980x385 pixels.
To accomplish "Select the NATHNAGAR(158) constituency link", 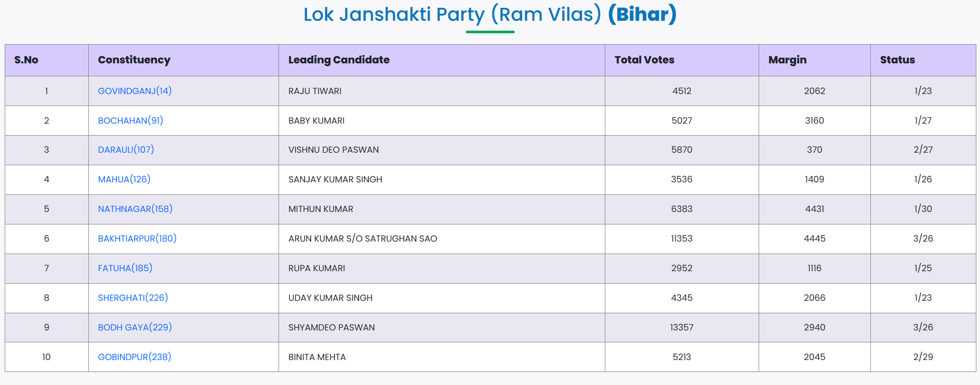I will click(135, 209).
